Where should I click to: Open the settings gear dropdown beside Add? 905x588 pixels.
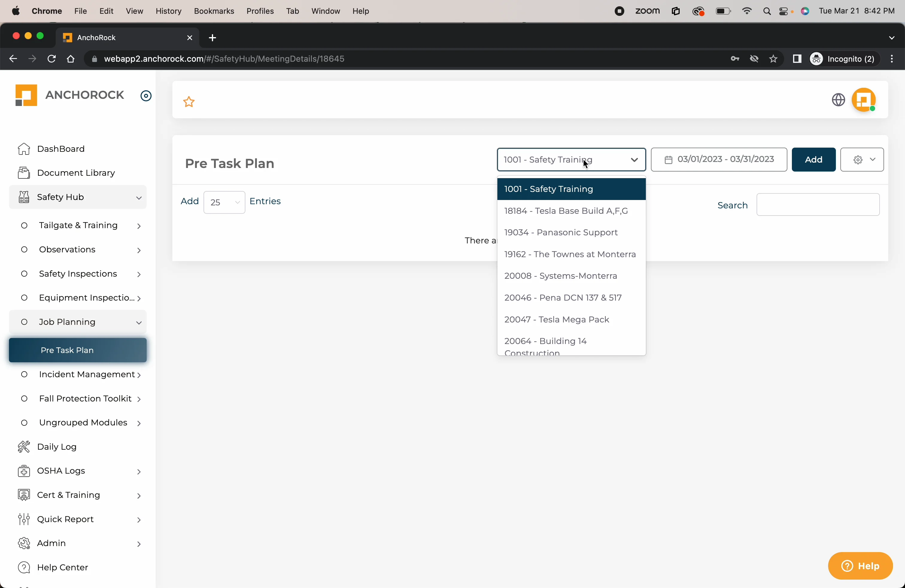(x=862, y=159)
